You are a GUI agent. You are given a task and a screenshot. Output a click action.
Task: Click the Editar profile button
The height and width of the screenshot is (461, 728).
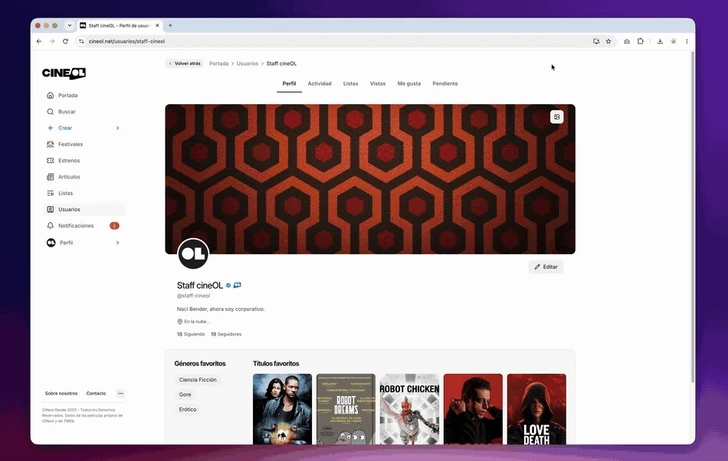546,267
